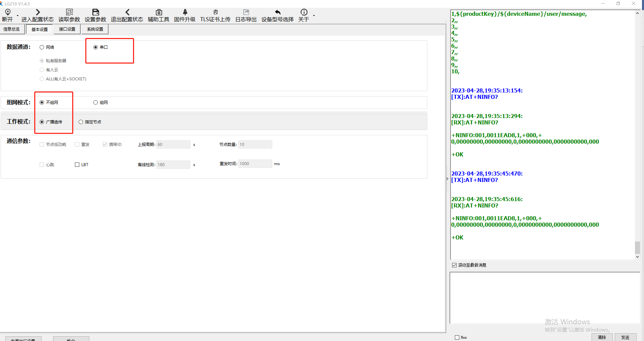
Task: Click the 发送 send button
Action: (x=625, y=337)
